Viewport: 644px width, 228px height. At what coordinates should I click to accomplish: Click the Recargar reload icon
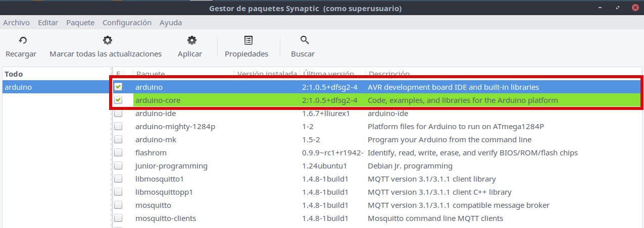[22, 41]
